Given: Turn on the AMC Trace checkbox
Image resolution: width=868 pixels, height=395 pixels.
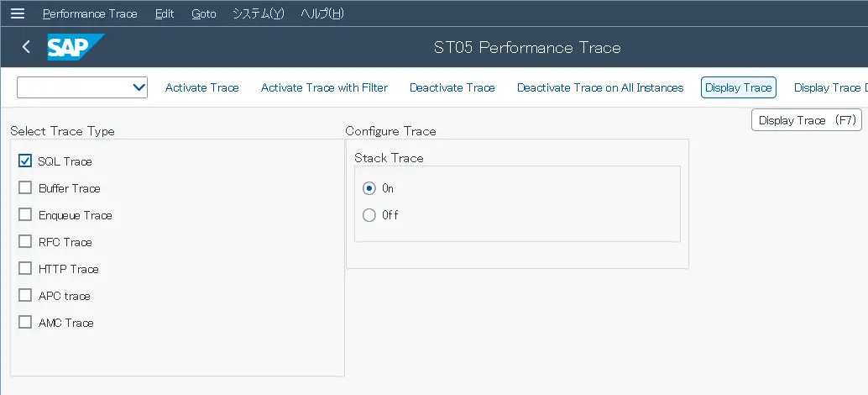Looking at the screenshot, I should coord(25,323).
